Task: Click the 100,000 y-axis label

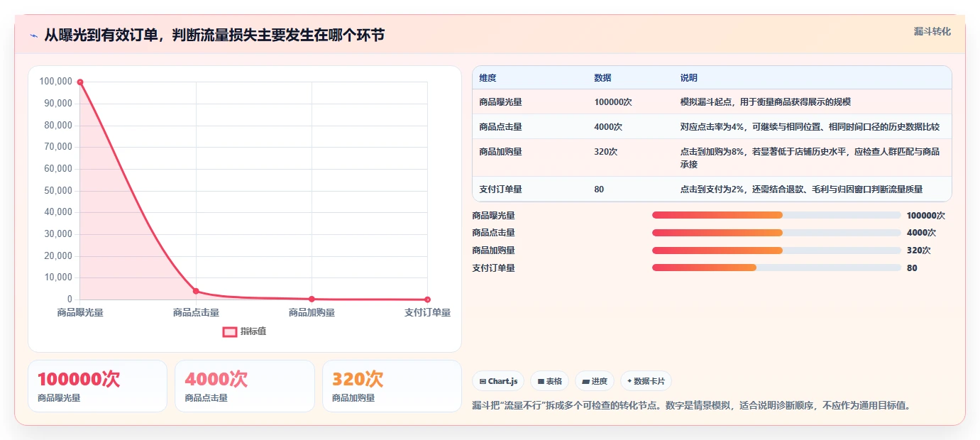Action: [x=56, y=82]
